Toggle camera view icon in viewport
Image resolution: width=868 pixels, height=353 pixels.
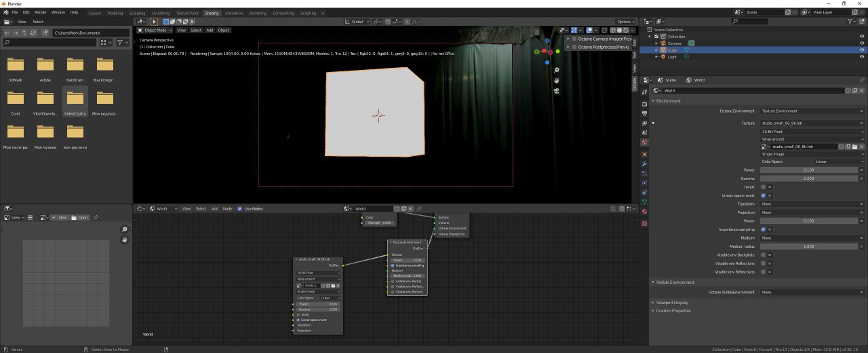coord(557,90)
